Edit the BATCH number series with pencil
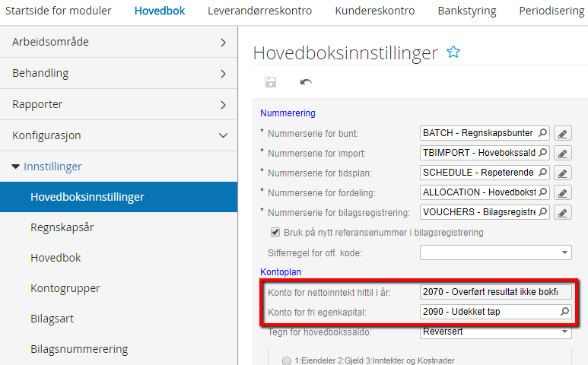This screenshot has height=365, width=588. pyautogui.click(x=562, y=133)
